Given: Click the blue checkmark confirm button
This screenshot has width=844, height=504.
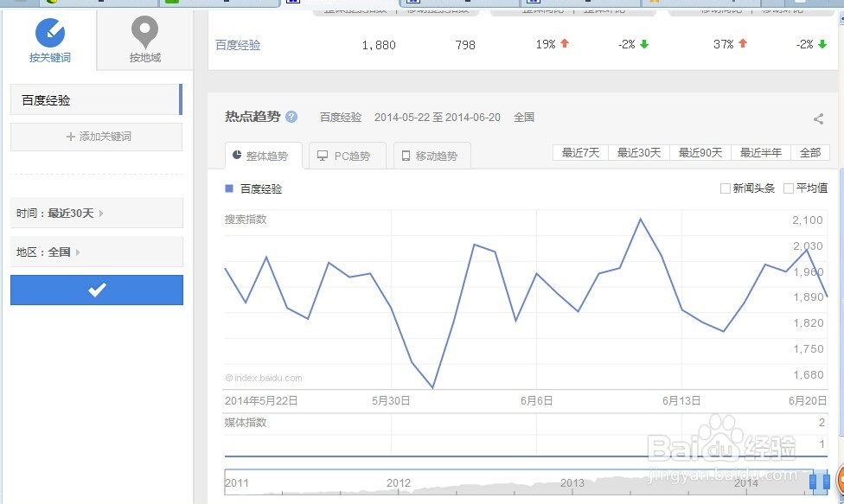Looking at the screenshot, I should click(97, 290).
